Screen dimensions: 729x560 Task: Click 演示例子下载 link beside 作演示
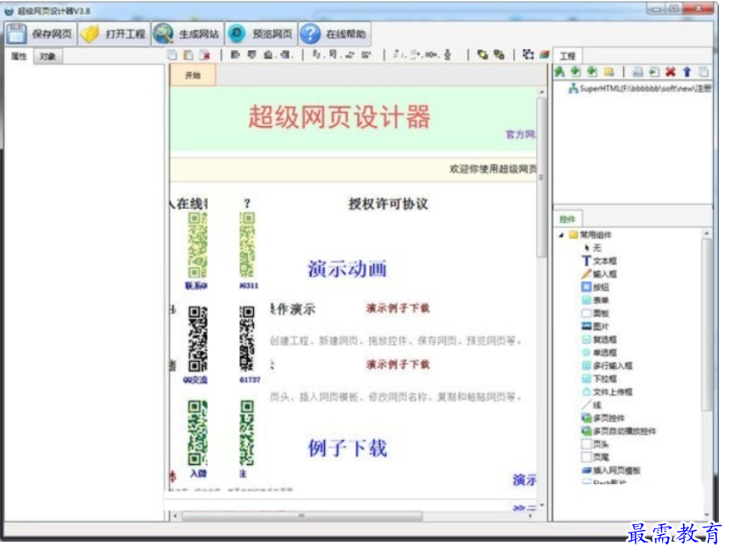[398, 308]
